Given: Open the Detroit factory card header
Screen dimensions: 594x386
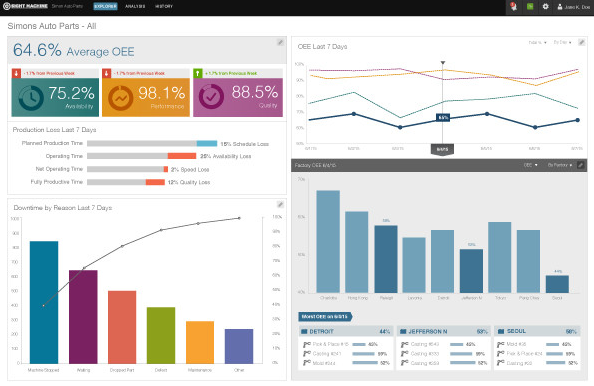Looking at the screenshot, I should (346, 331).
